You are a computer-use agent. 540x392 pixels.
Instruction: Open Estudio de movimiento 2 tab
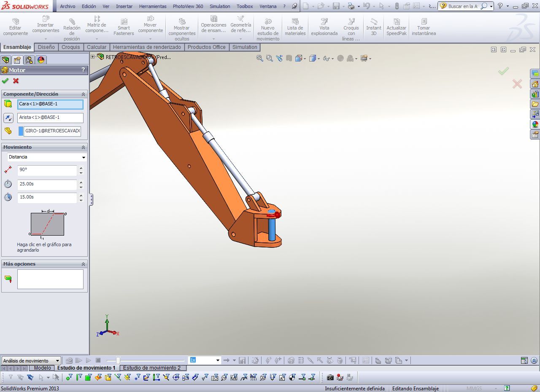tap(152, 368)
